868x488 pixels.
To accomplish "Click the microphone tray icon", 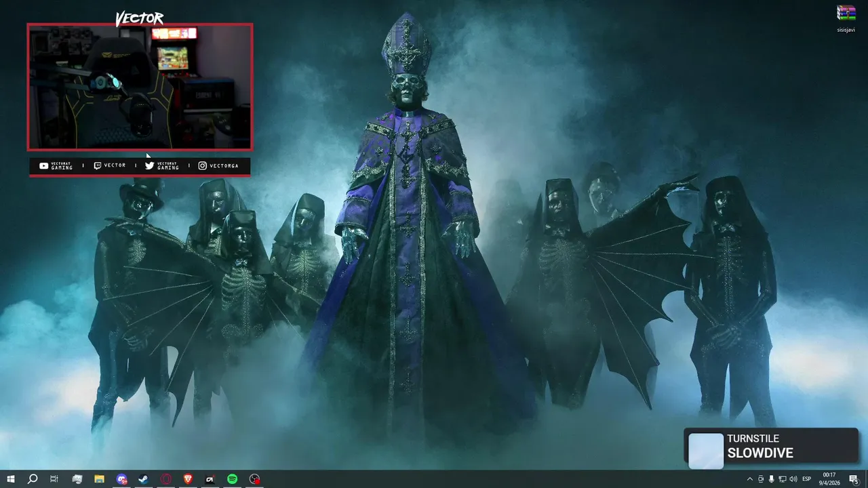I will point(771,479).
